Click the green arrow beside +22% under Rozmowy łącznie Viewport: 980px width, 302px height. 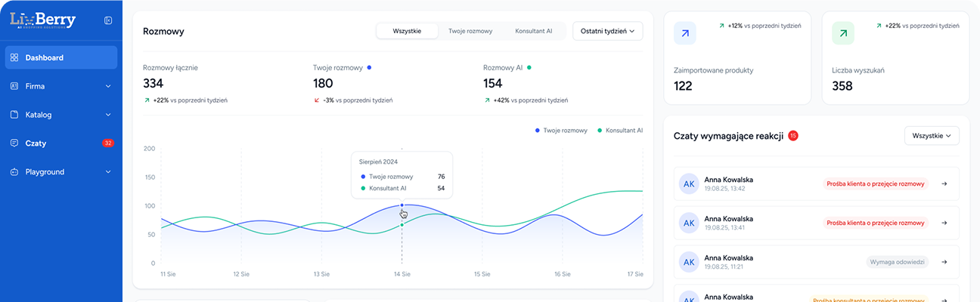pyautogui.click(x=147, y=100)
